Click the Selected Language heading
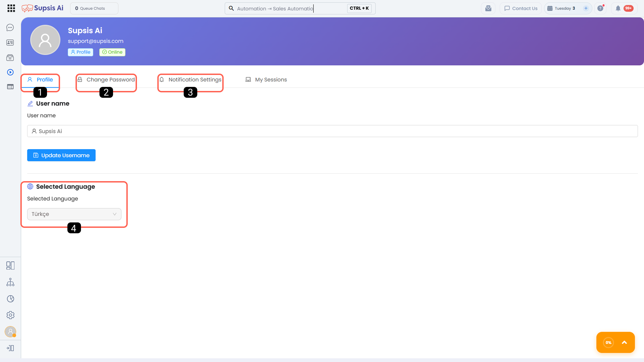Screen dimensions: 644x362 (65, 187)
